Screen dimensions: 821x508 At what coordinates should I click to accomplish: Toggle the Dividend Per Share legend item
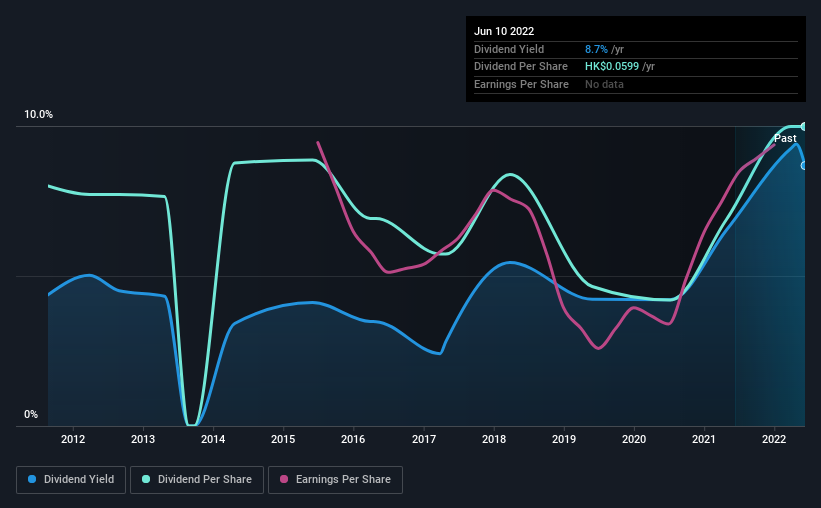point(197,480)
